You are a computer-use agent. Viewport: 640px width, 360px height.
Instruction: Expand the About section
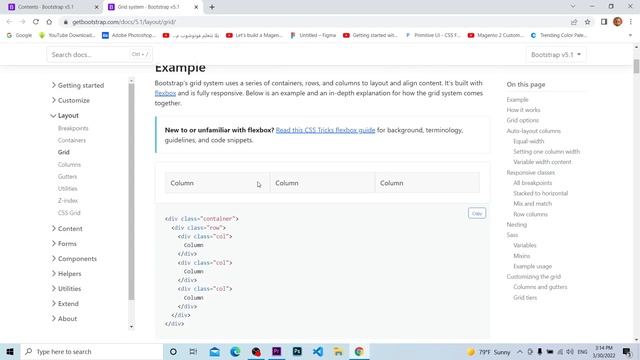[64, 319]
